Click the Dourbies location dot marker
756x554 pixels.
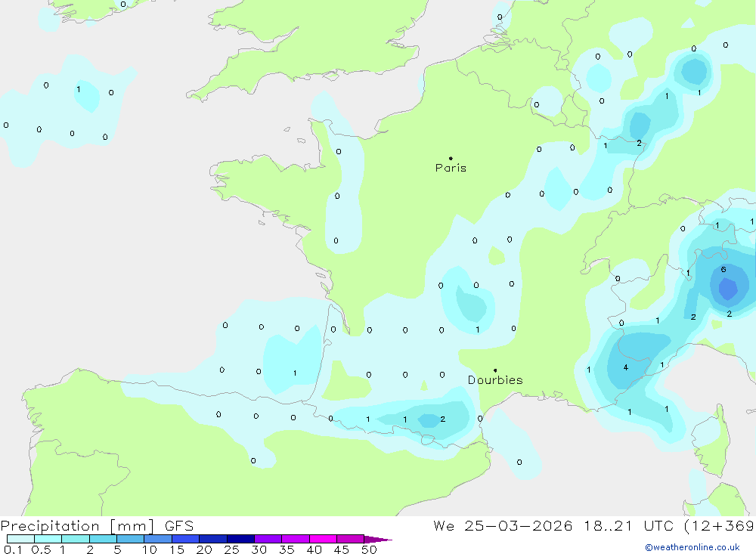coord(495,370)
